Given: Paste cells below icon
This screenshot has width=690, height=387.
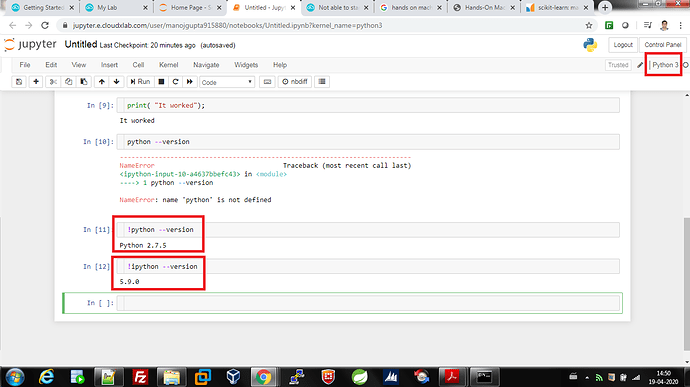Looking at the screenshot, I should (84, 82).
